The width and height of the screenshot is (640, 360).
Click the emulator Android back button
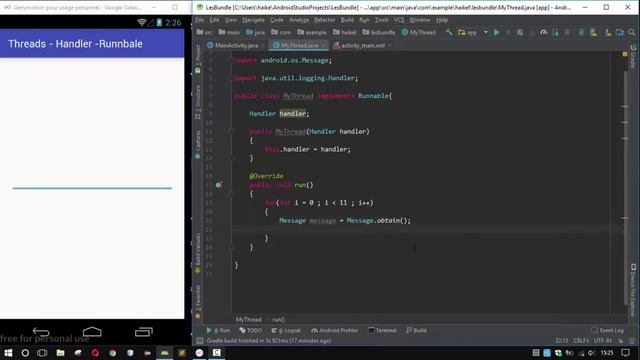click(41, 332)
